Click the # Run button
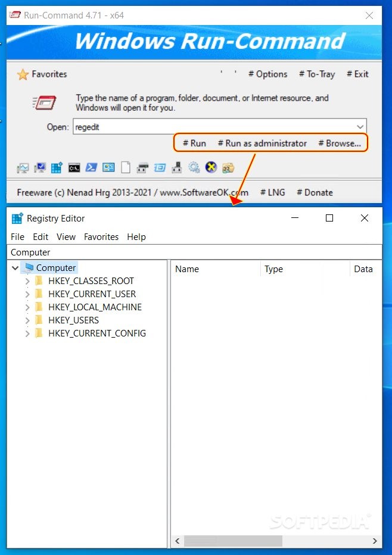 194,143
